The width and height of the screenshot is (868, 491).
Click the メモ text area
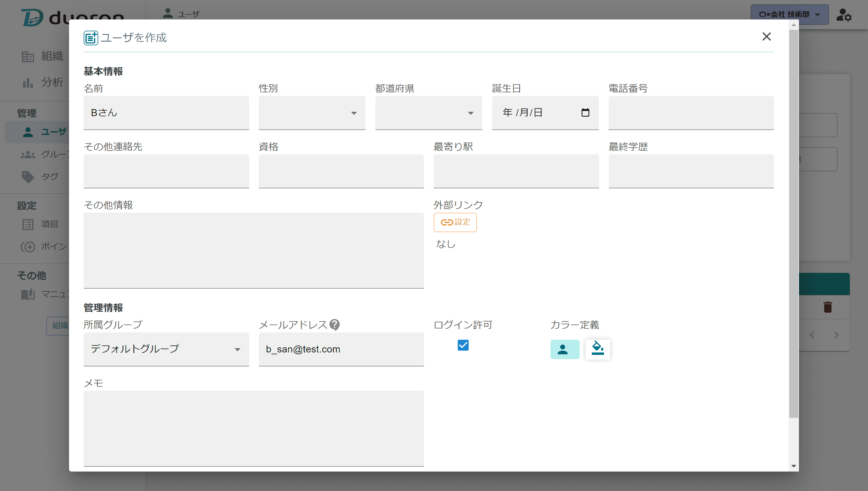(x=253, y=428)
